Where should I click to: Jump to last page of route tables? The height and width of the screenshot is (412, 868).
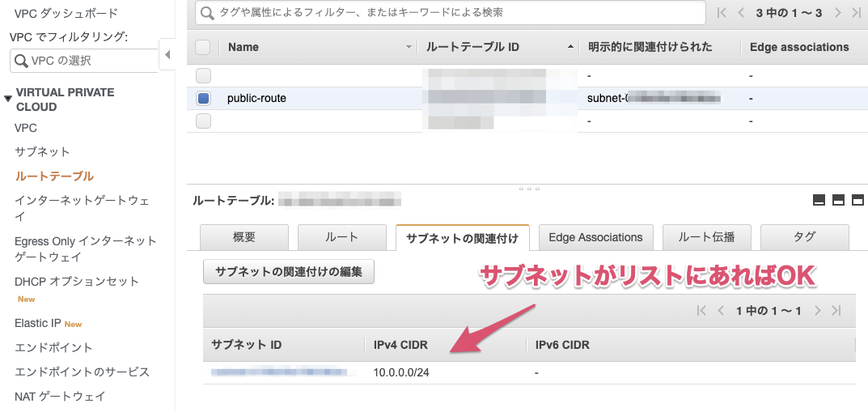pyautogui.click(x=854, y=13)
